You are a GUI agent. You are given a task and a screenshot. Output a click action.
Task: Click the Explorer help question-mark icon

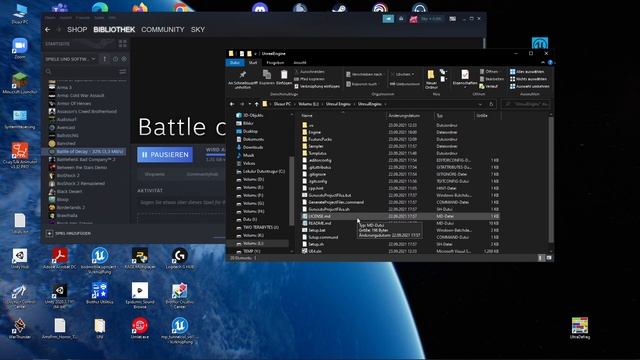550,63
